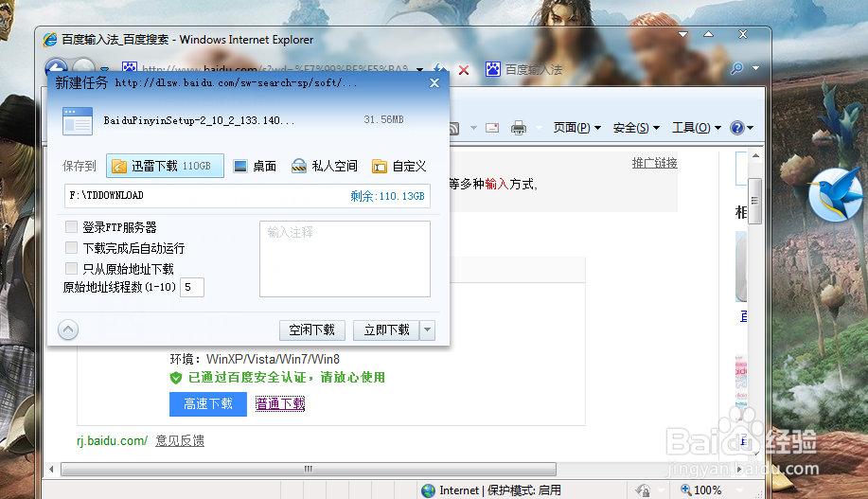Click the Xunlei bird floating icon
Viewport: 868px width, 499px height.
[x=835, y=194]
